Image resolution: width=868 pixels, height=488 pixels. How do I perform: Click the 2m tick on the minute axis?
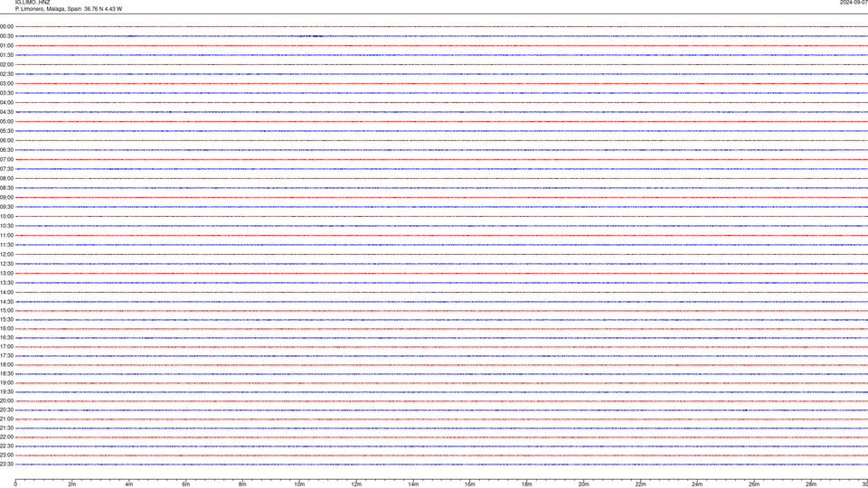(x=72, y=484)
